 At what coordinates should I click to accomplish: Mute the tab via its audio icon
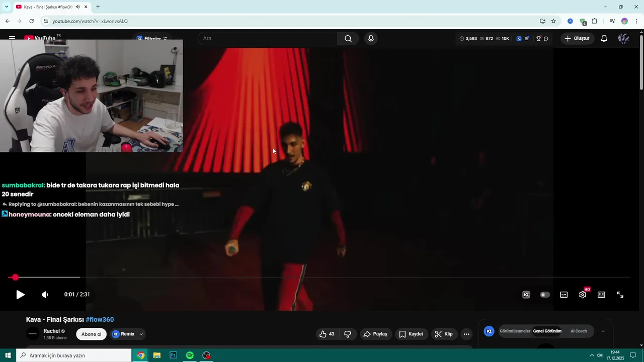[78, 7]
